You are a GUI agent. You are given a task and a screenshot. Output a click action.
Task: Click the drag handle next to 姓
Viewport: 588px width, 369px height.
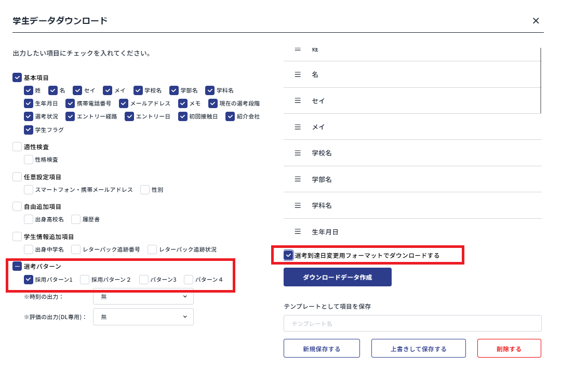[x=298, y=49]
